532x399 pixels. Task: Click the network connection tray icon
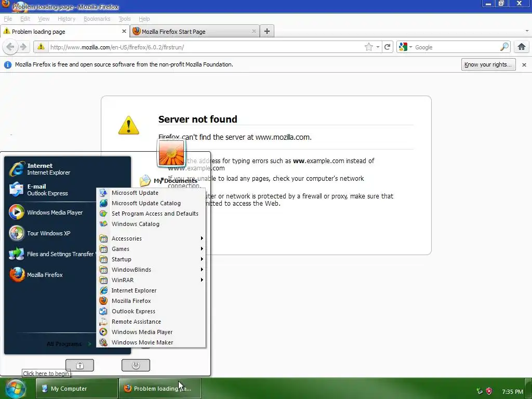coord(480,391)
